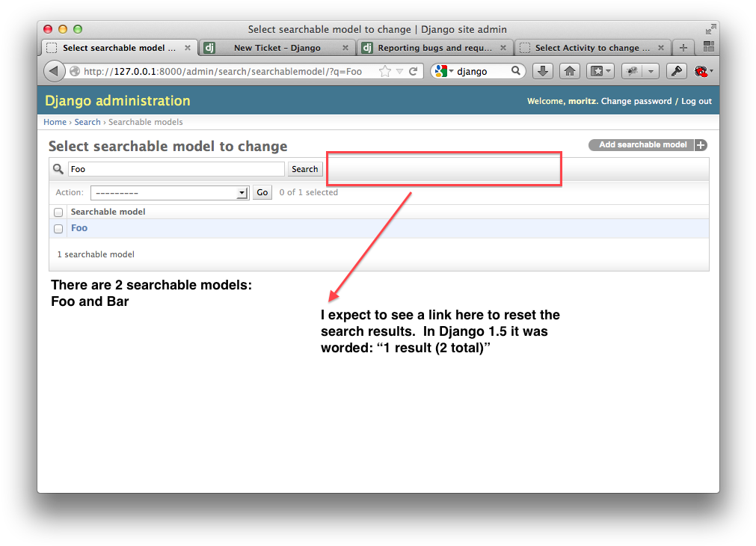Expand dropdown beside the bug extension icon
Image resolution: width=756 pixels, height=546 pixels.
pyautogui.click(x=651, y=71)
